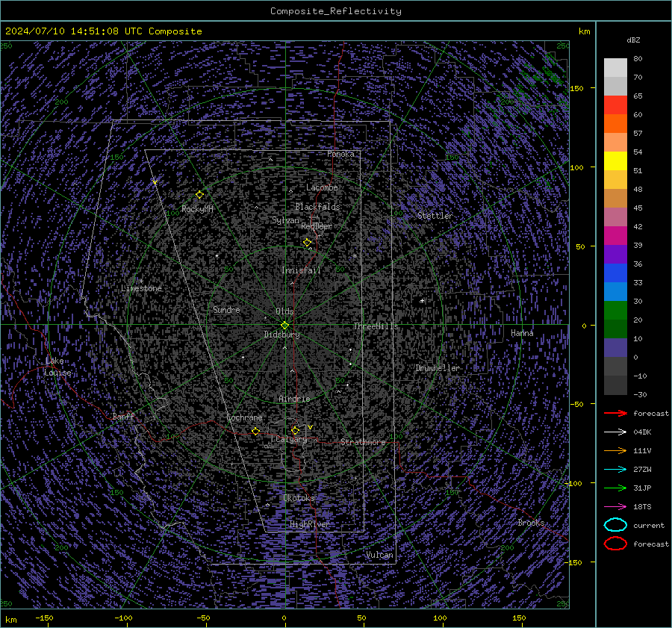Pick the bright yellow 51-54 dBZ swatch

[x=615, y=161]
